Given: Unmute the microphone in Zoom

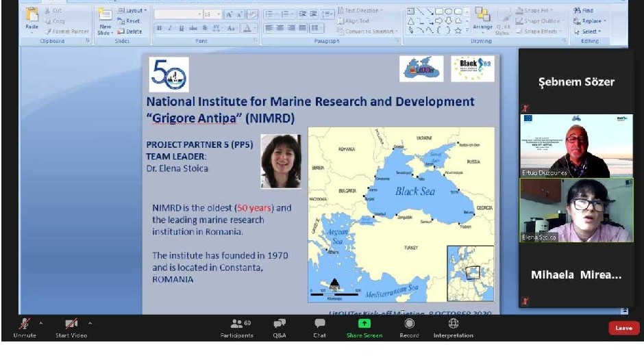Looking at the screenshot, I should 25,324.
